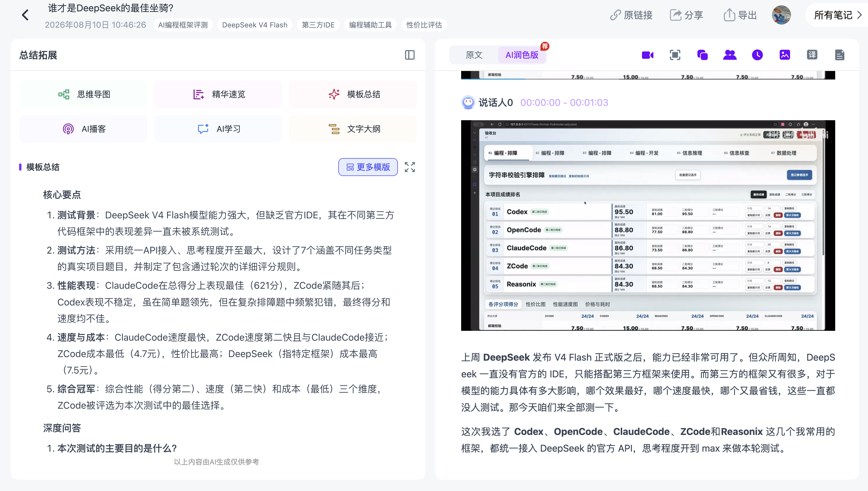Open 模板总结 template summary card
Screen dimensions: 868x491
coord(353,94)
